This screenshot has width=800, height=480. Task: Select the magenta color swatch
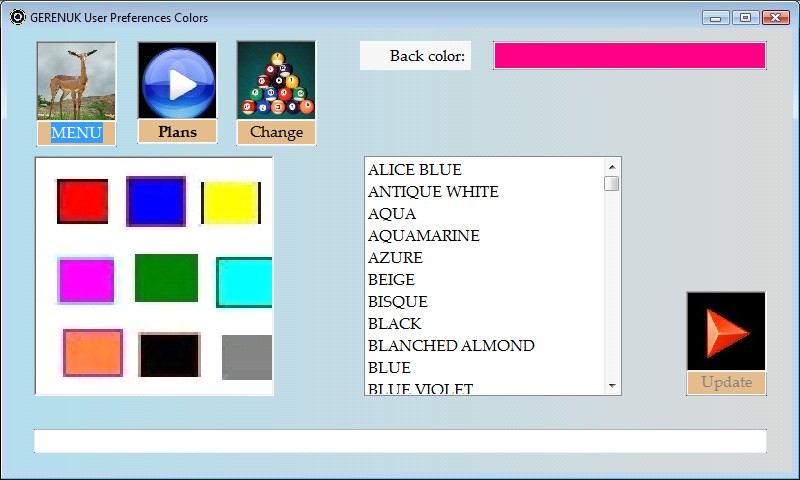tap(85, 280)
